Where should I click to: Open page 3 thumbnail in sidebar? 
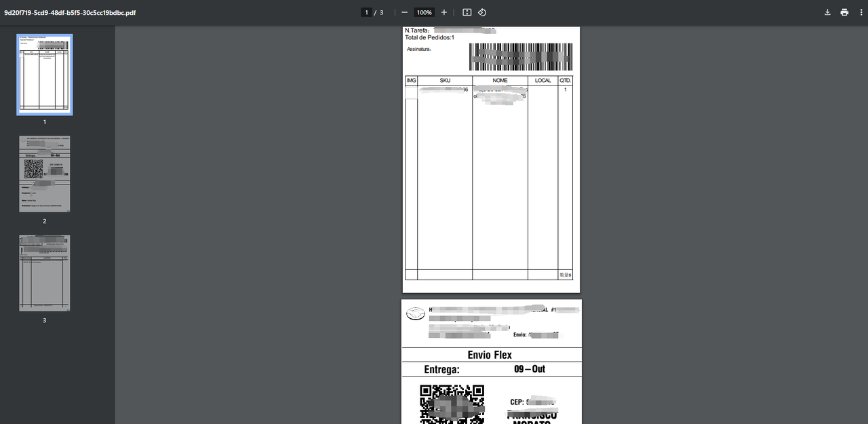point(45,273)
